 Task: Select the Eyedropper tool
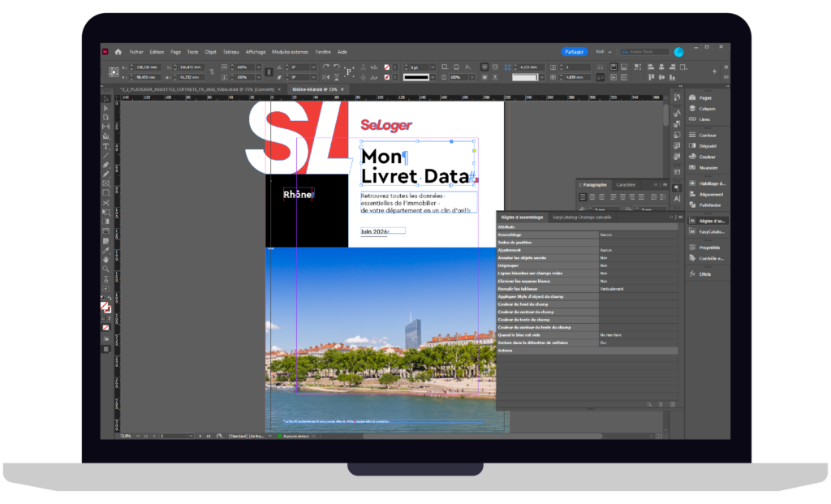pos(106,250)
